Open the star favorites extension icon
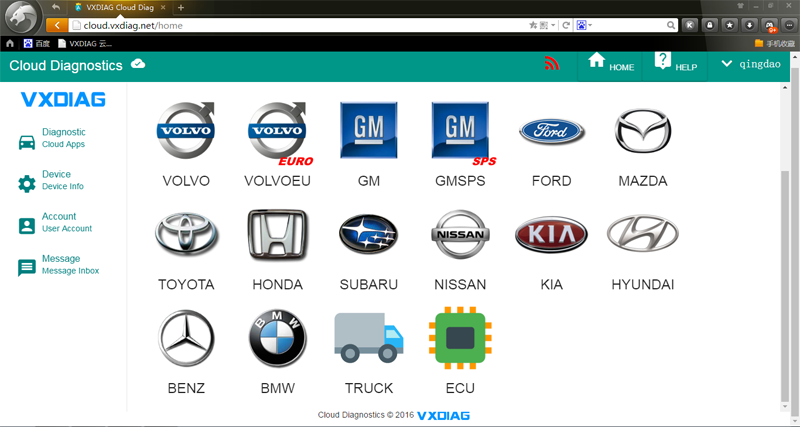This screenshot has height=427, width=800. click(x=730, y=25)
